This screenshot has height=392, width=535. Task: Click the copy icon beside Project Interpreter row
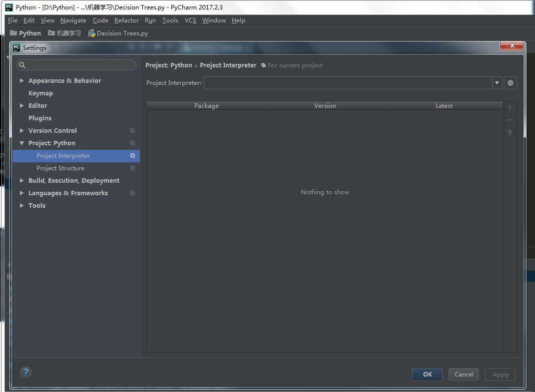[x=133, y=156]
